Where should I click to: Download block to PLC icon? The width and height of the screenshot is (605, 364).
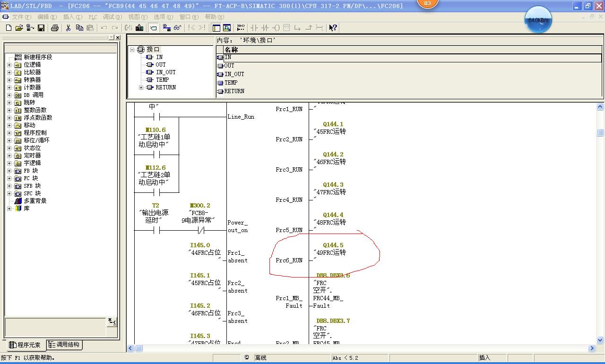point(139,28)
